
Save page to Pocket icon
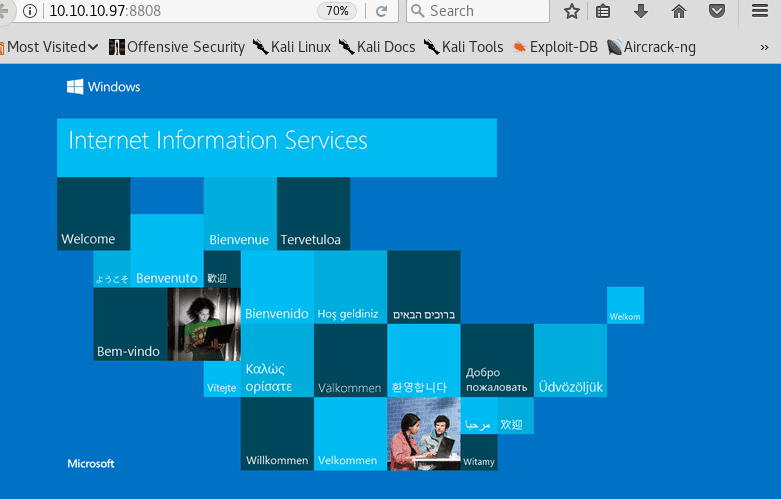coord(717,11)
